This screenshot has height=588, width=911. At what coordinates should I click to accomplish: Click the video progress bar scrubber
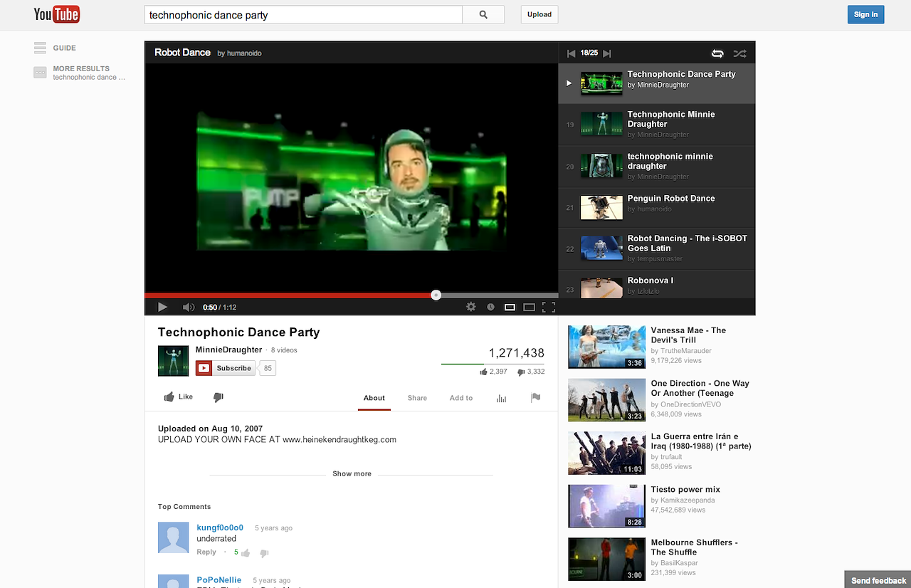436,295
